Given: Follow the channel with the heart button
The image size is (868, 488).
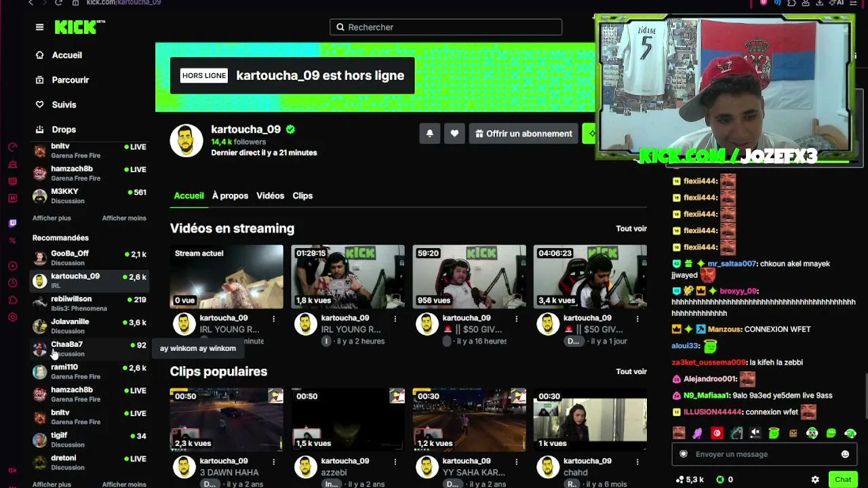Looking at the screenshot, I should (x=454, y=134).
